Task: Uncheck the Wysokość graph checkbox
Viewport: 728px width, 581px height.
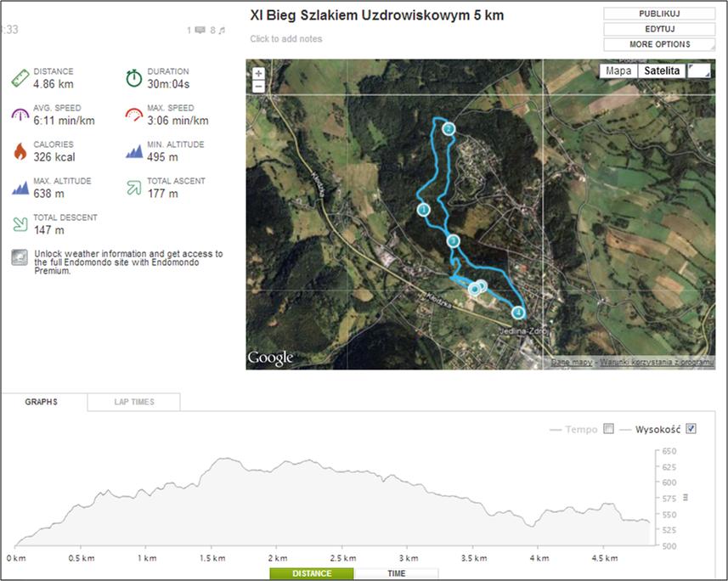Action: coord(691,429)
